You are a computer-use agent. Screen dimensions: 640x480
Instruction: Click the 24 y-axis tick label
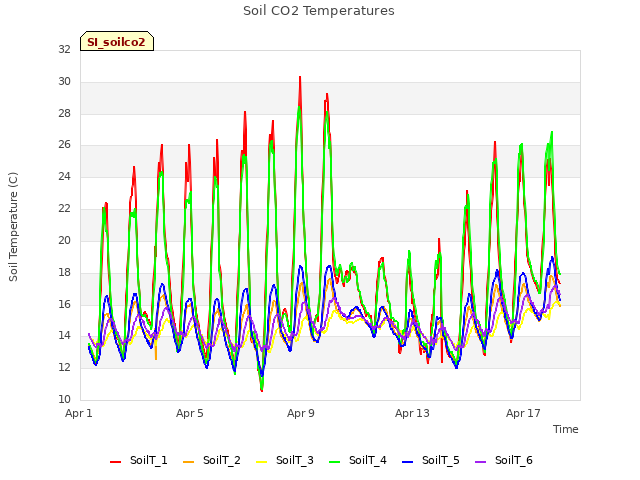point(64,176)
